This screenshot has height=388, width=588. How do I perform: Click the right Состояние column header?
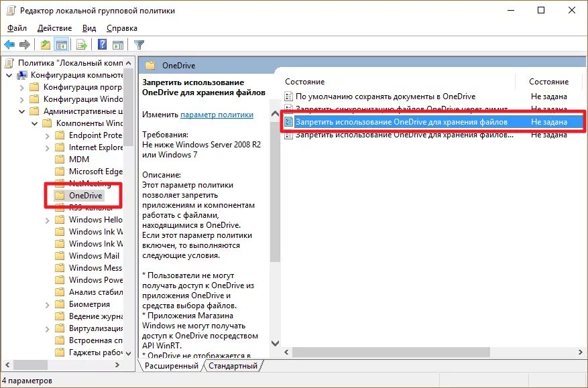pyautogui.click(x=548, y=82)
